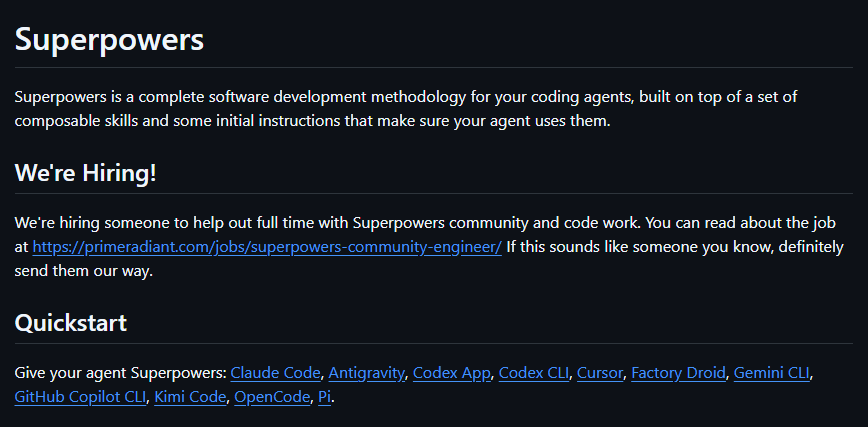Click the Superpowers main heading
The image size is (868, 427).
coord(109,40)
